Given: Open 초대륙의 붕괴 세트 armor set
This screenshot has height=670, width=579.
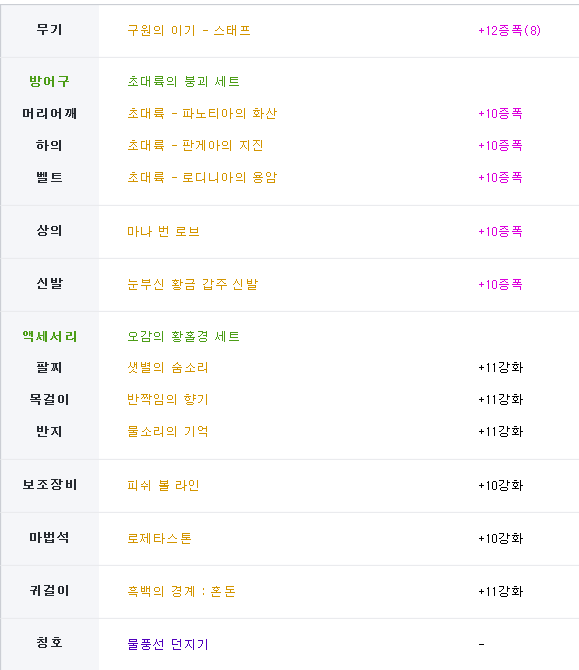Looking at the screenshot, I should [x=183, y=82].
